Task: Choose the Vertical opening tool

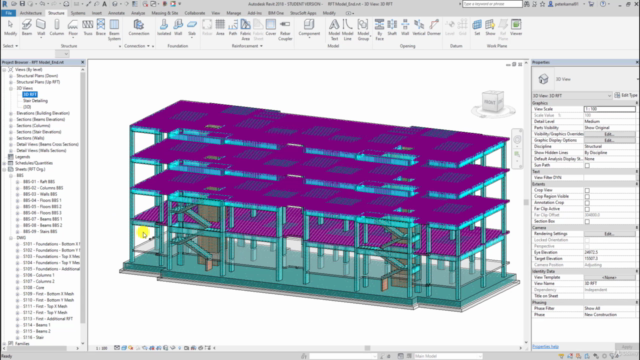Action: coord(419,27)
